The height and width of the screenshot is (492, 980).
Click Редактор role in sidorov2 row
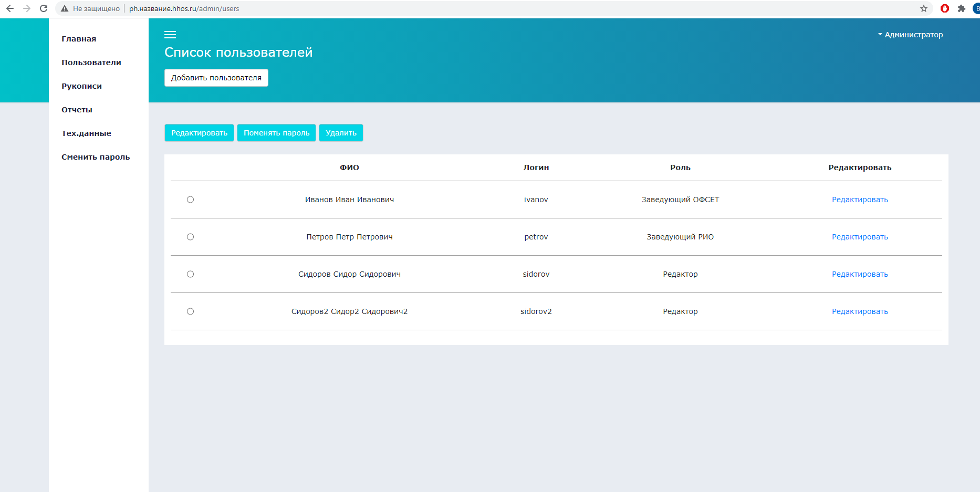click(x=680, y=311)
